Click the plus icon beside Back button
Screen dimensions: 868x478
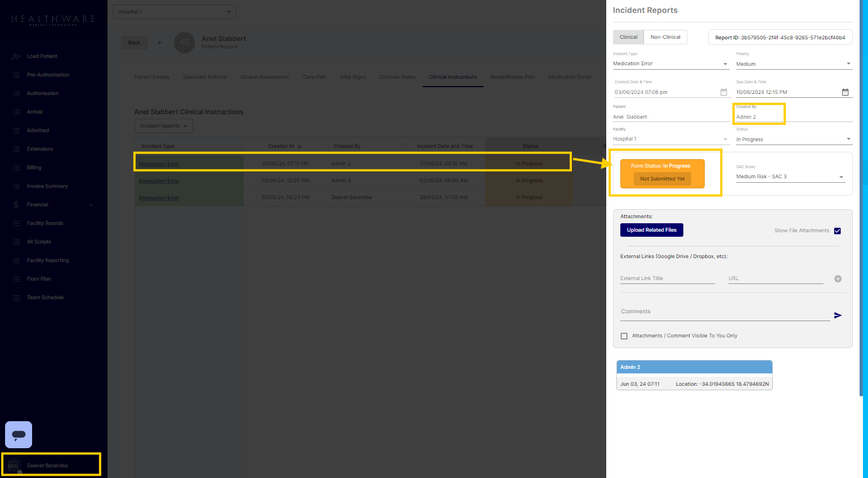click(x=160, y=43)
